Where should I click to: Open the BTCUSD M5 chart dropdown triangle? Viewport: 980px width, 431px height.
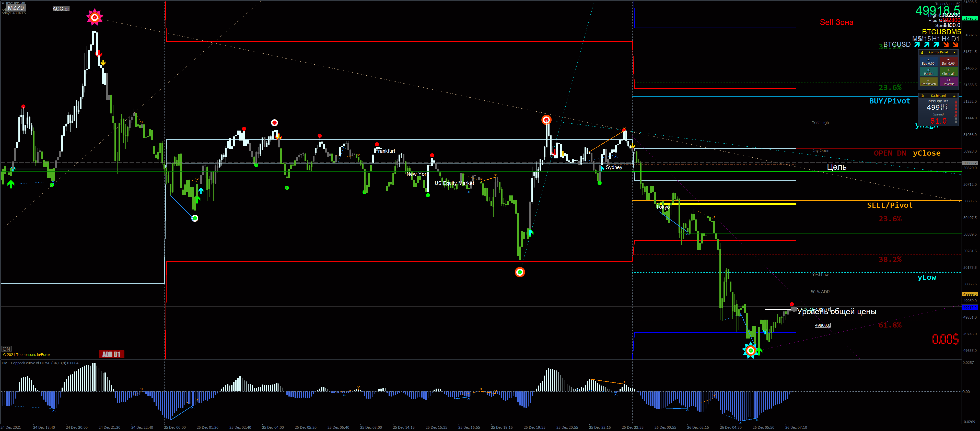(3, 3)
